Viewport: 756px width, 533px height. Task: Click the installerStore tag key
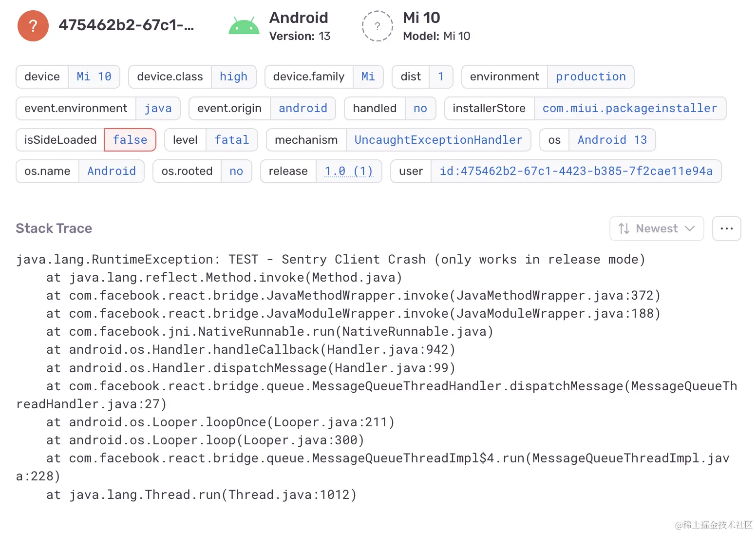point(489,108)
